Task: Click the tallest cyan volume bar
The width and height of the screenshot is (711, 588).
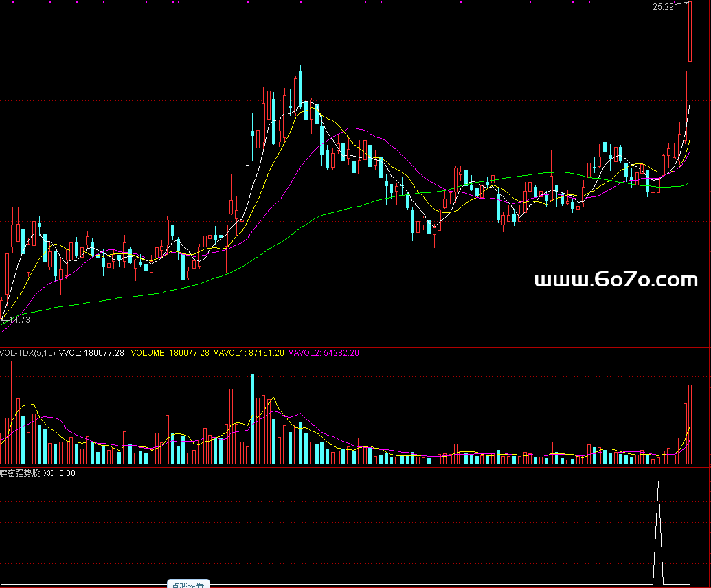Action: click(252, 419)
